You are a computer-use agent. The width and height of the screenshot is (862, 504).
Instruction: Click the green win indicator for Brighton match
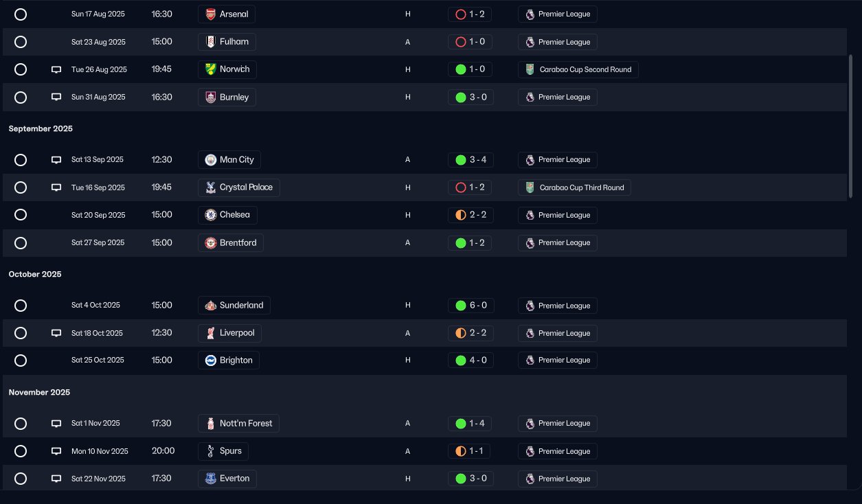461,360
